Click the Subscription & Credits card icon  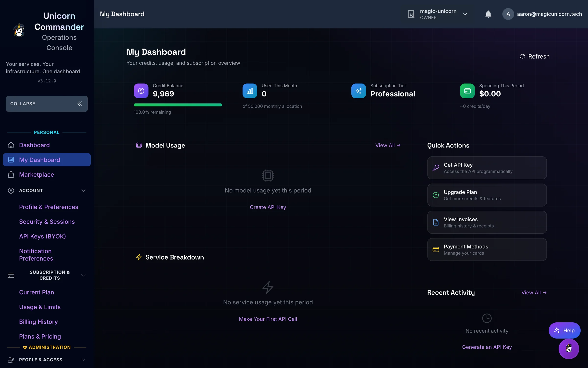[x=11, y=275]
